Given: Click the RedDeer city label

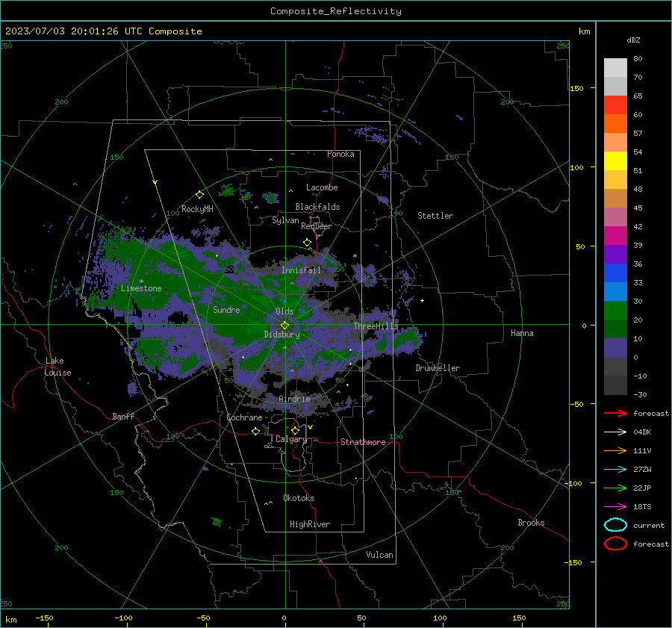Looking at the screenshot, I should [x=317, y=226].
